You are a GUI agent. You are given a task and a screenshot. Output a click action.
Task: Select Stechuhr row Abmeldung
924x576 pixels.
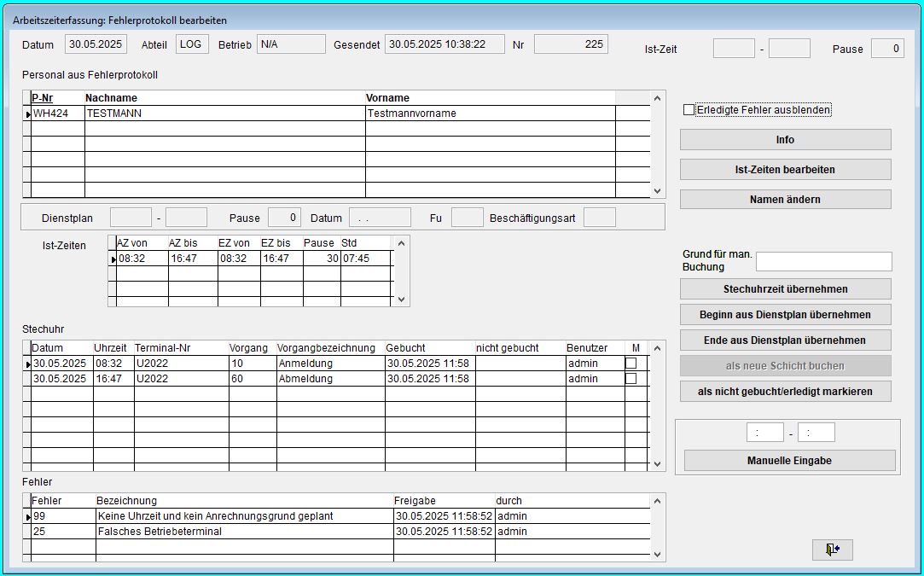click(336, 379)
